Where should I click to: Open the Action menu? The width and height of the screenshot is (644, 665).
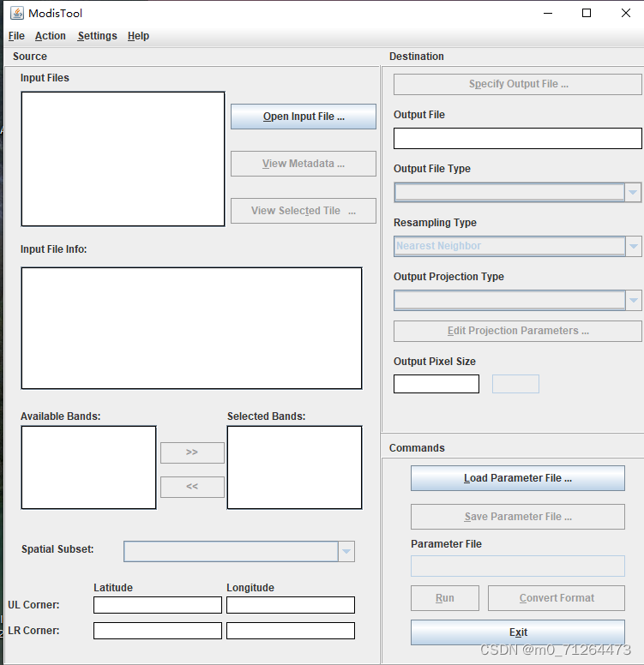pyautogui.click(x=51, y=36)
